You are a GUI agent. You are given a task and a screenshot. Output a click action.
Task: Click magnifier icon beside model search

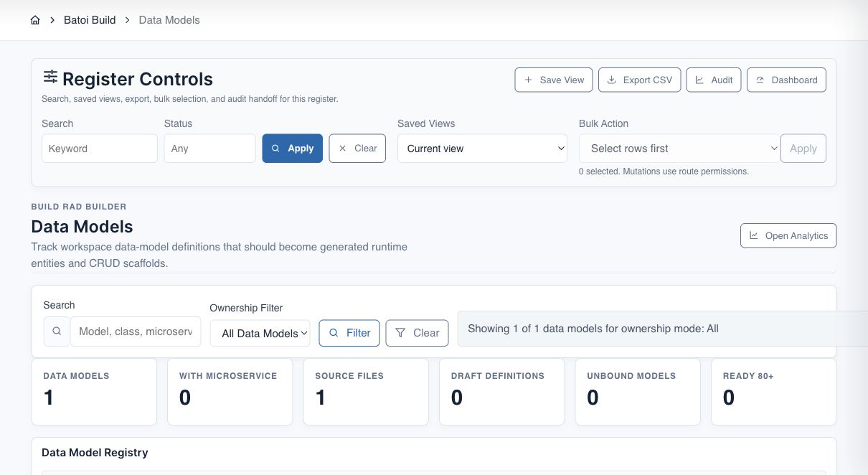coord(57,331)
